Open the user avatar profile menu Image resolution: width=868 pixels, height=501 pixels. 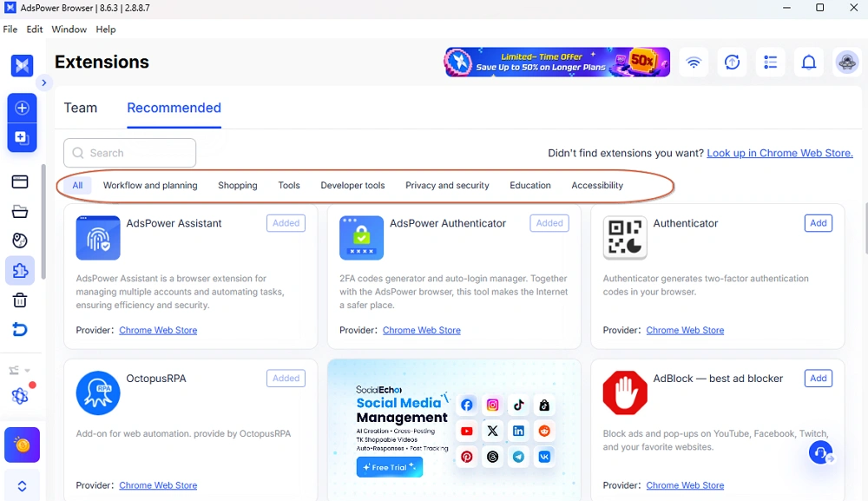847,62
